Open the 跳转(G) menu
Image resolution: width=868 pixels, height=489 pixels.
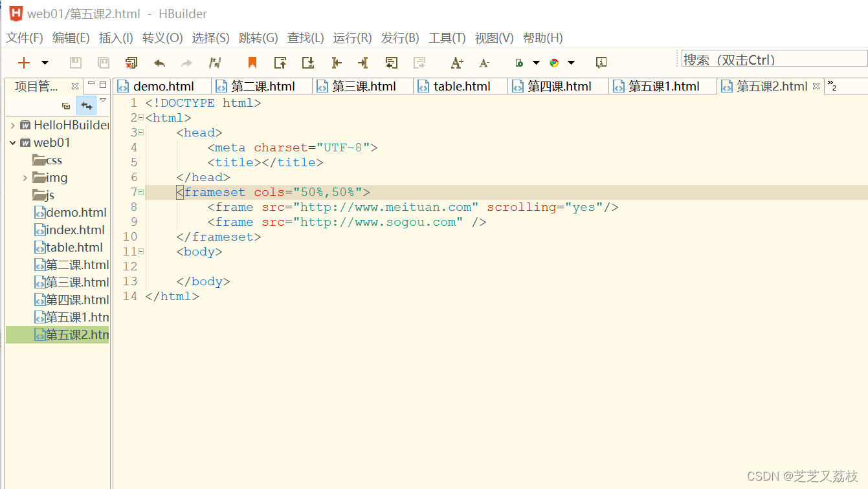click(258, 38)
